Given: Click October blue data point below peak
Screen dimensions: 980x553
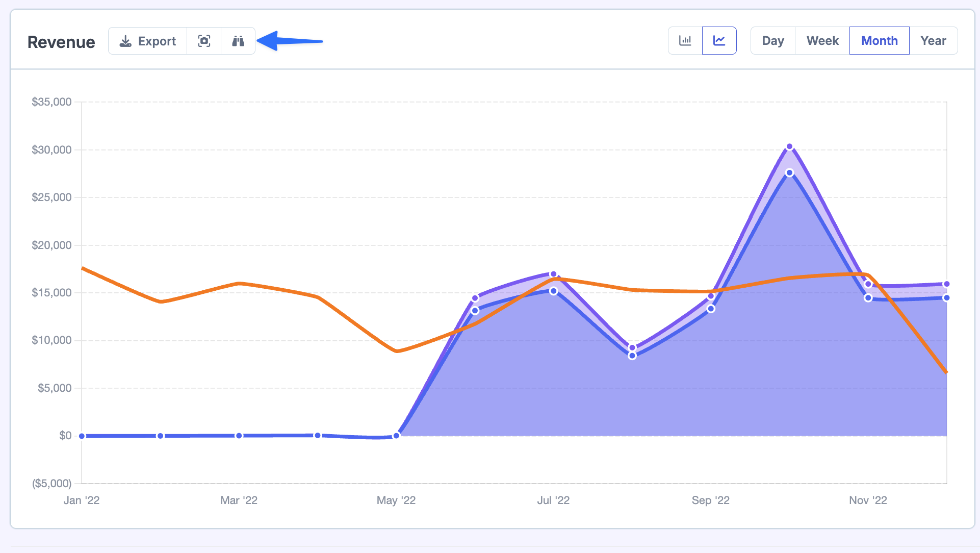Looking at the screenshot, I should click(789, 173).
